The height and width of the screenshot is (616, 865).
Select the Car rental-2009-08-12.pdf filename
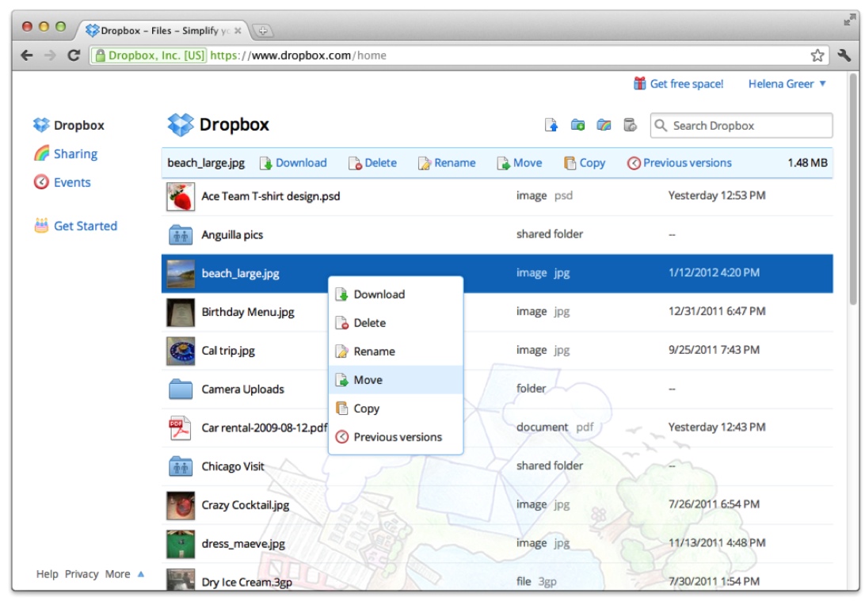(x=265, y=428)
